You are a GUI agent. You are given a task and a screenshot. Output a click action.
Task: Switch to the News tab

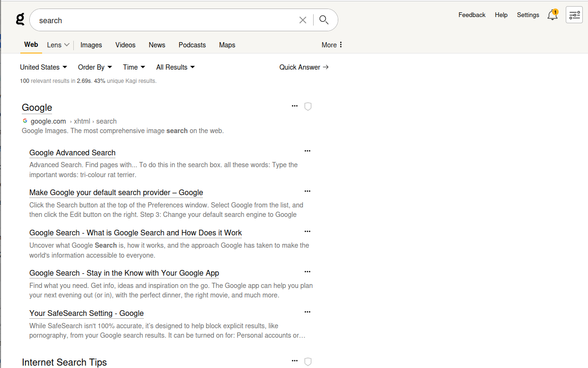(x=157, y=45)
